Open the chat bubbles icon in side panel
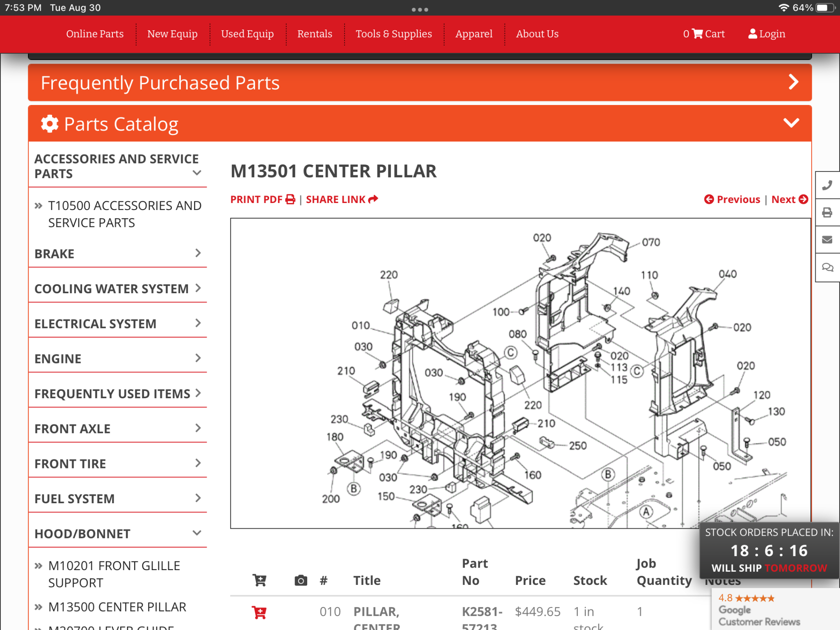Screen dimensions: 840x630 827,267
